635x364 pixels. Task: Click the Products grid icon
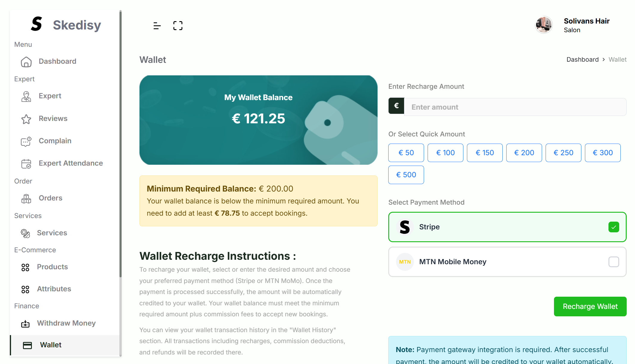(x=25, y=267)
